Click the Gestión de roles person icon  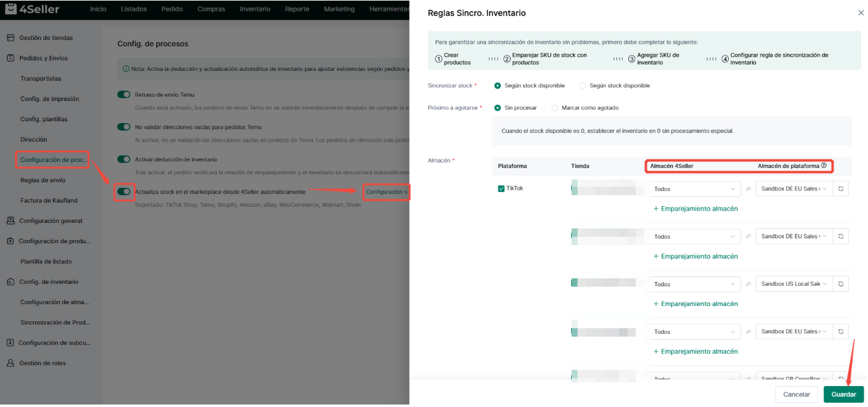10,363
